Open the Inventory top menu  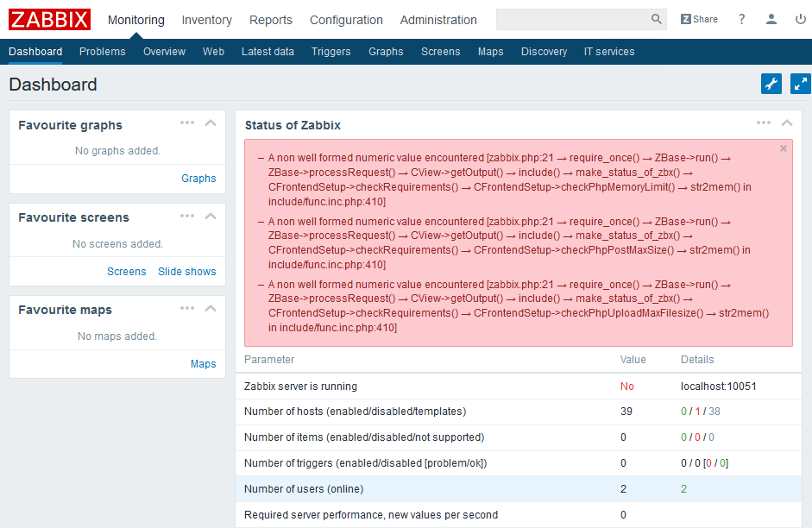tap(206, 20)
